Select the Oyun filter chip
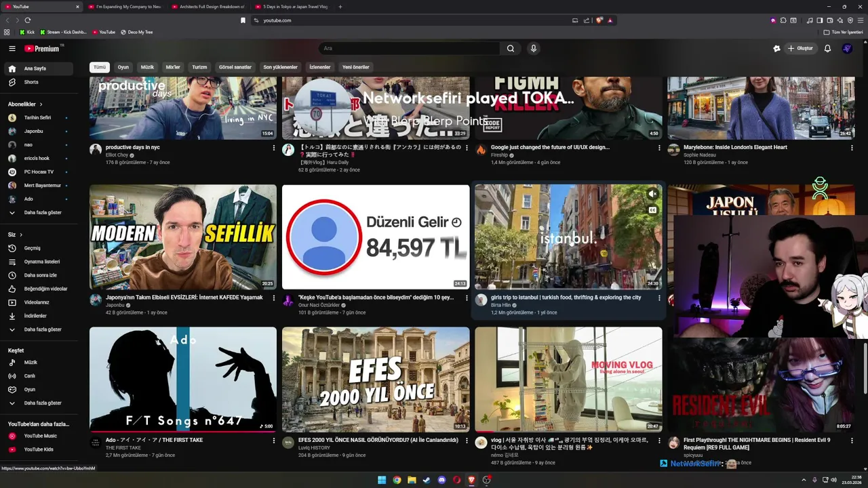Viewport: 868px width, 488px height. 123,67
